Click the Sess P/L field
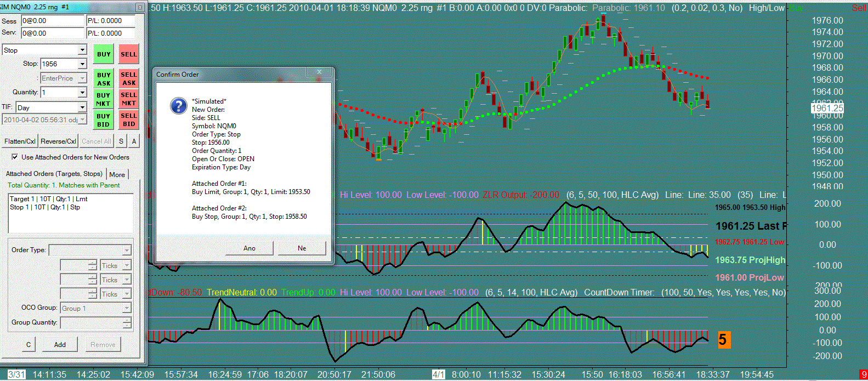 [x=111, y=21]
